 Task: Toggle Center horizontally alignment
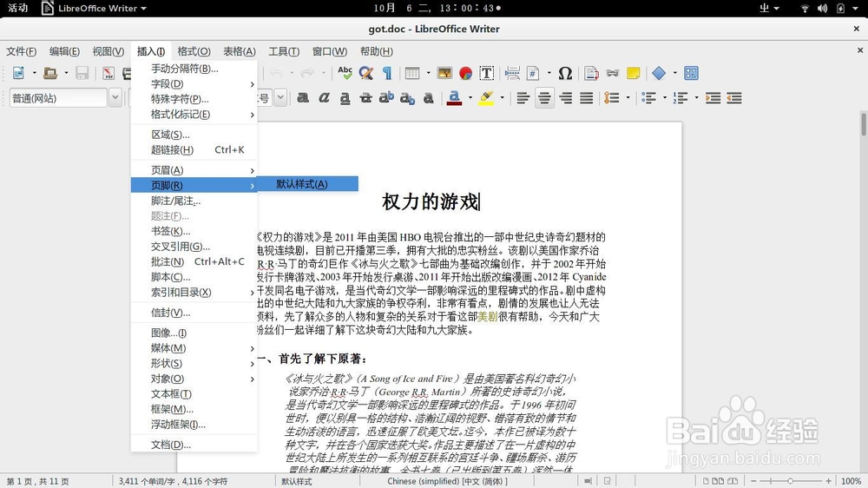click(x=544, y=98)
